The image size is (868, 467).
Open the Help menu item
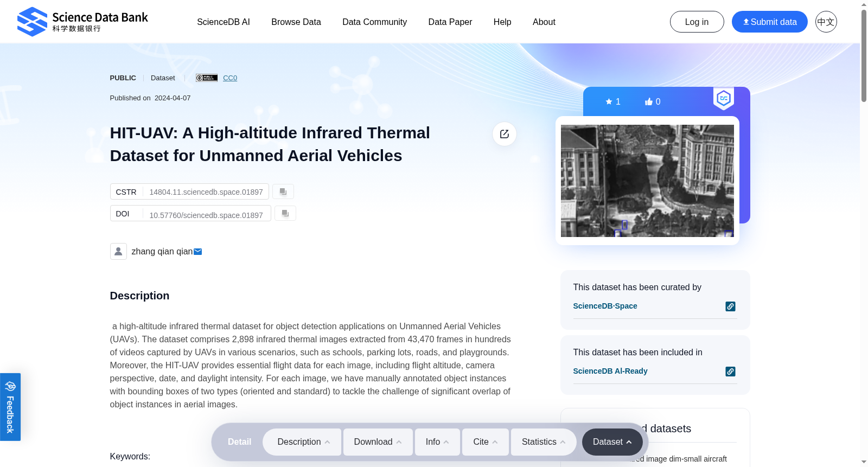[502, 22]
